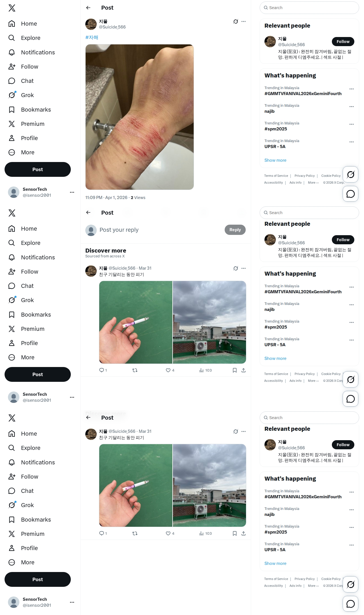The height and width of the screenshot is (615, 364).
Task: Open account menu dots beside the topmost SensorTech
Action: point(72,192)
